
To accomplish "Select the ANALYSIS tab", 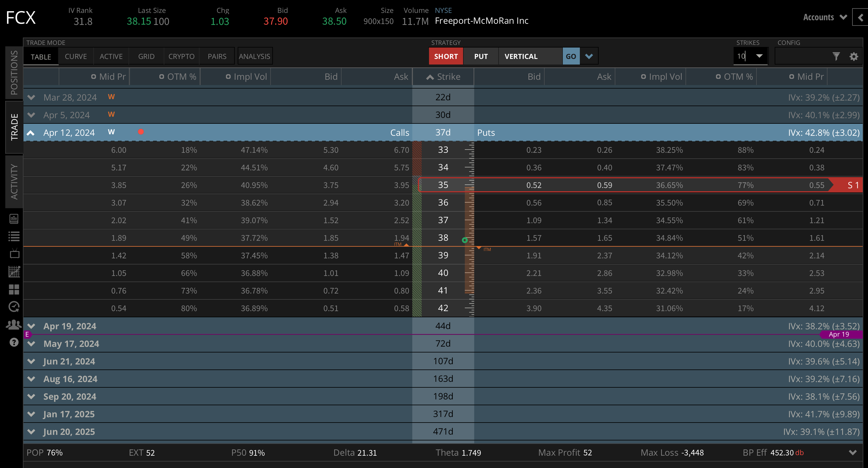I will click(x=254, y=56).
